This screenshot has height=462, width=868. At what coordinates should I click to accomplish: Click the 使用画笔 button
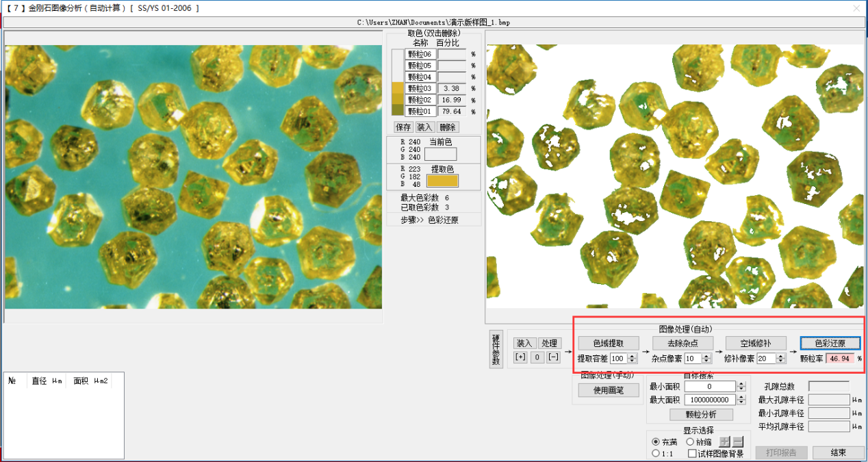tap(609, 390)
